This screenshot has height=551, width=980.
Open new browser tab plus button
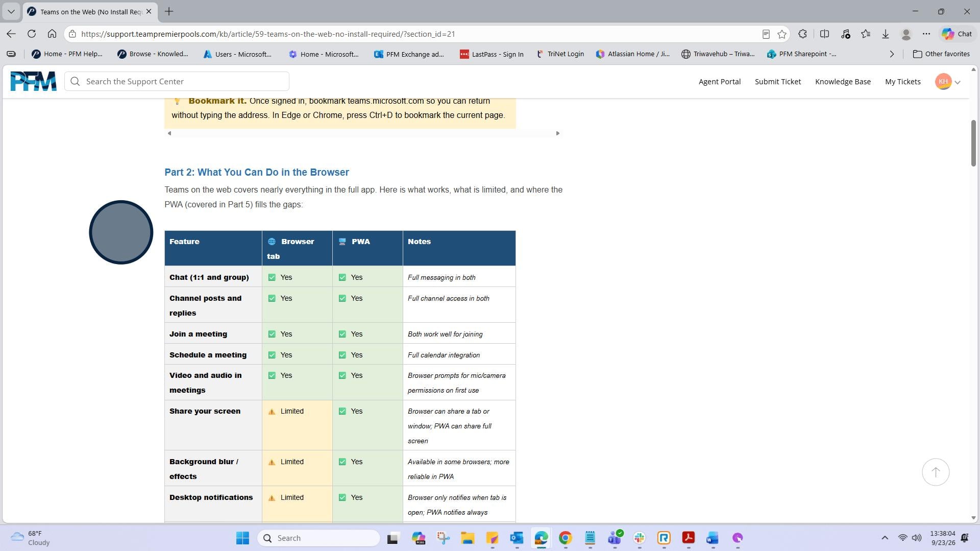[x=169, y=11]
